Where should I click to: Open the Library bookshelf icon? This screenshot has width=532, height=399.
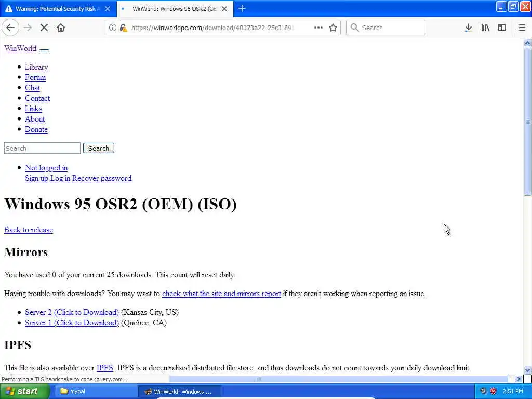pyautogui.click(x=485, y=28)
